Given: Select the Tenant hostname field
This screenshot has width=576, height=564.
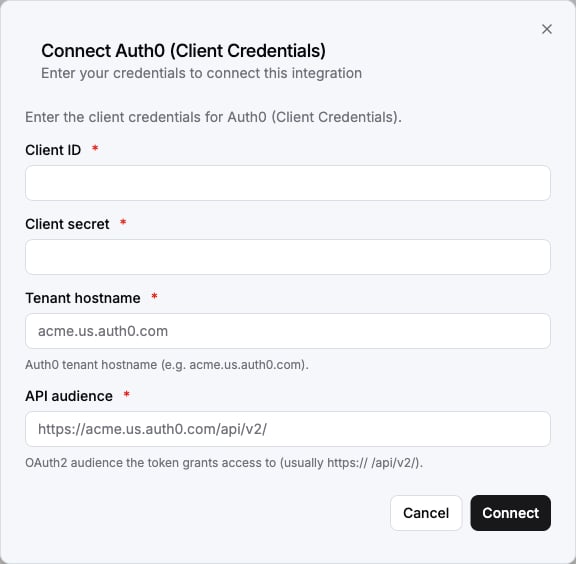Looking at the screenshot, I should [x=288, y=331].
